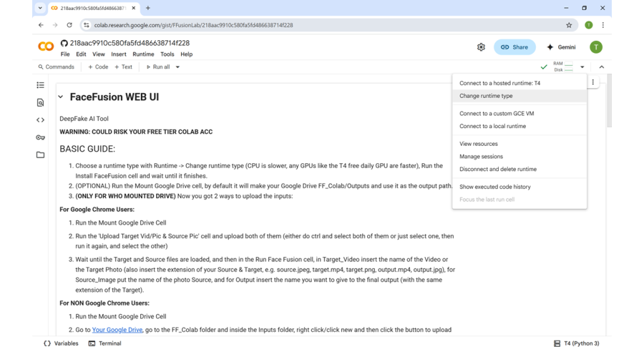
Task: Click For Google Chrome Users: heading
Action: coord(97,209)
